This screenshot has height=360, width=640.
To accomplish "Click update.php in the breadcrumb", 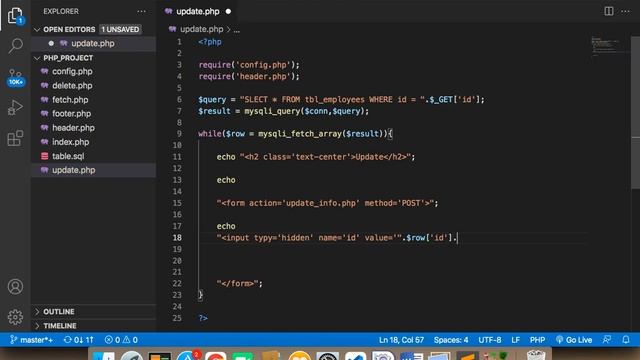I will [x=201, y=29].
